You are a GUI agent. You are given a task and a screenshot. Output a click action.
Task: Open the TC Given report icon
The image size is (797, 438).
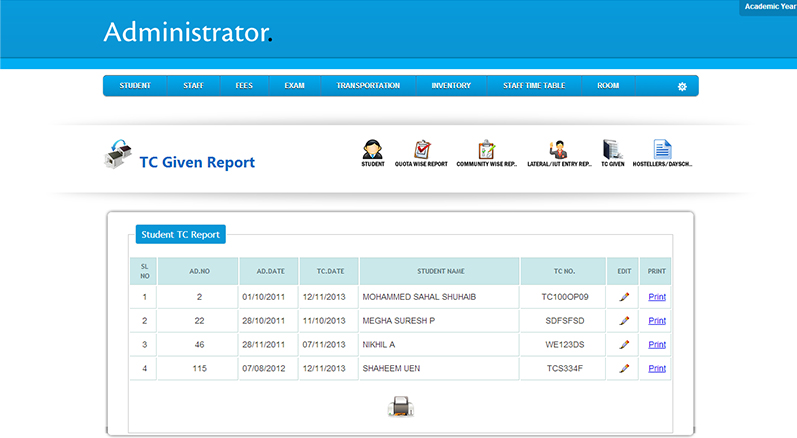coord(612,151)
